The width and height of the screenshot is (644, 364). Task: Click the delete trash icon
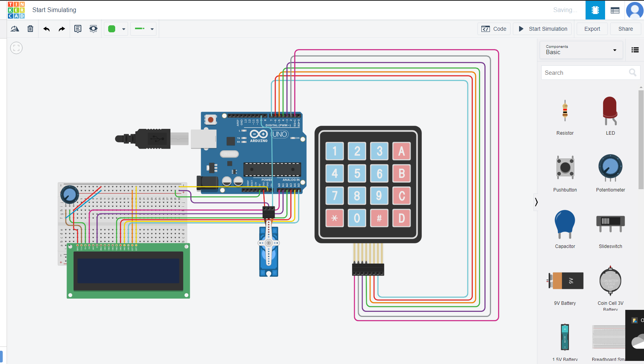(30, 29)
